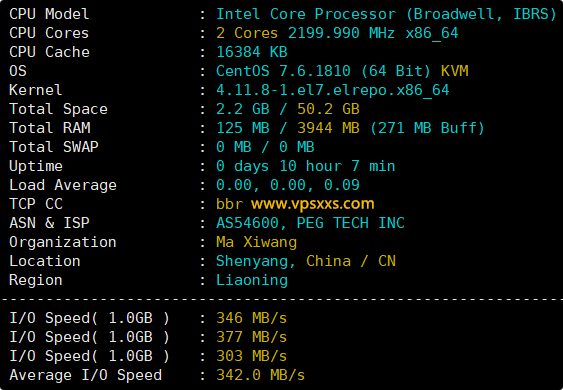Click the Kernel label
This screenshot has height=390, width=563.
click(x=36, y=90)
